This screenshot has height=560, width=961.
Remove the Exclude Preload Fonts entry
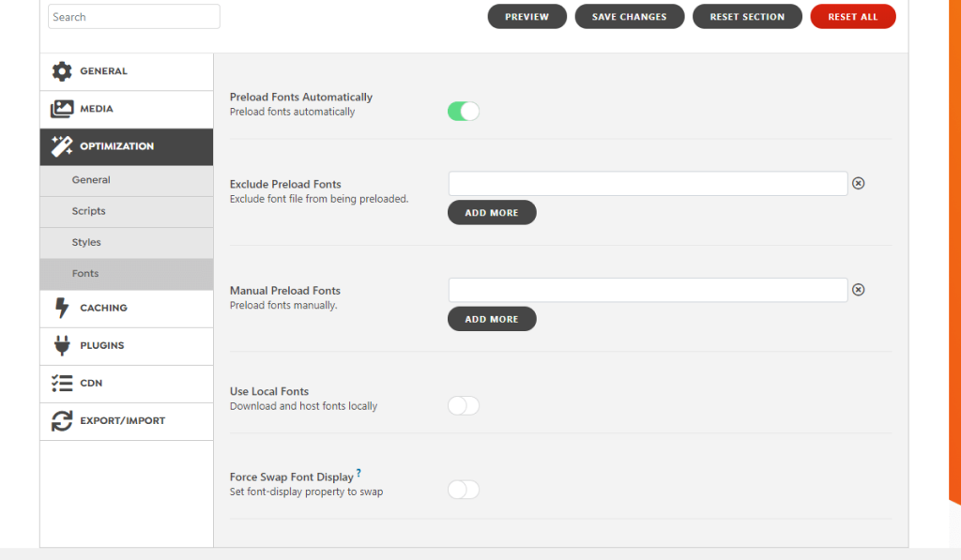click(858, 183)
